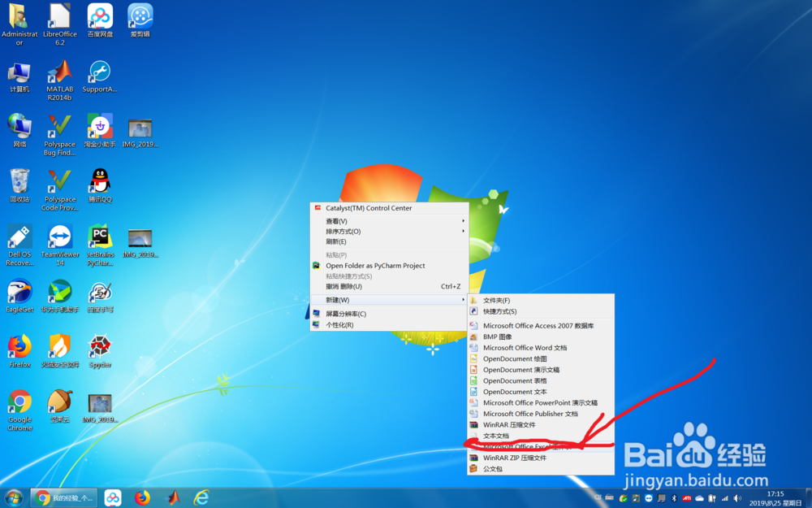
Task: Expand the 排序方式(O) submenu arrow
Action: (463, 231)
